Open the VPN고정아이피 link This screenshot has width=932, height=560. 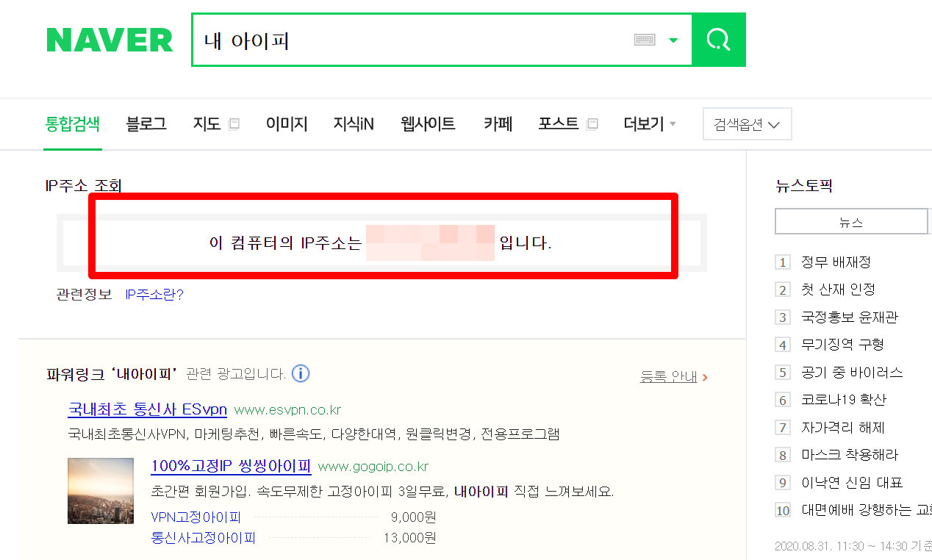[x=196, y=517]
